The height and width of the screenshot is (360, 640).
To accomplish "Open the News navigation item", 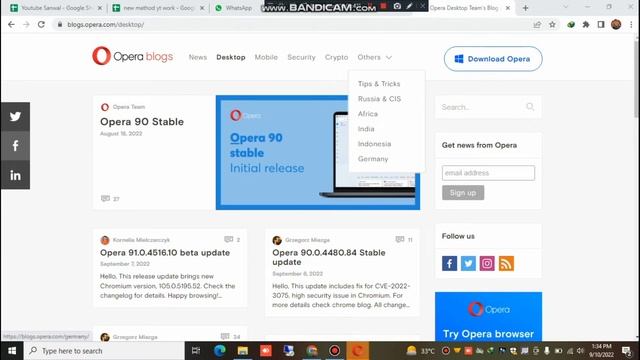I will click(x=198, y=57).
